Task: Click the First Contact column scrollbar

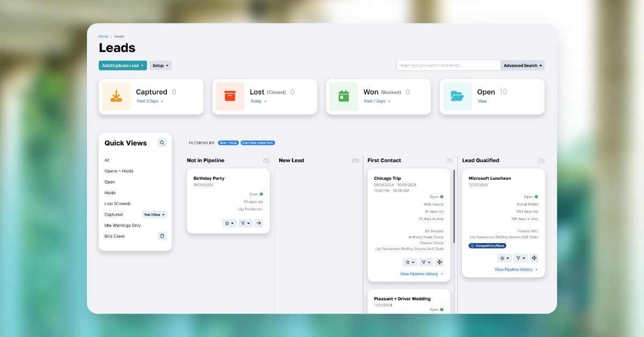Action: (x=455, y=207)
